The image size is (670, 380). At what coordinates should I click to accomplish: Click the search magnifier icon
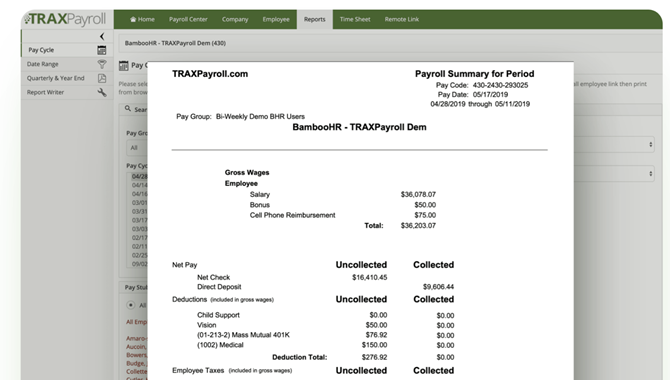[x=128, y=109]
